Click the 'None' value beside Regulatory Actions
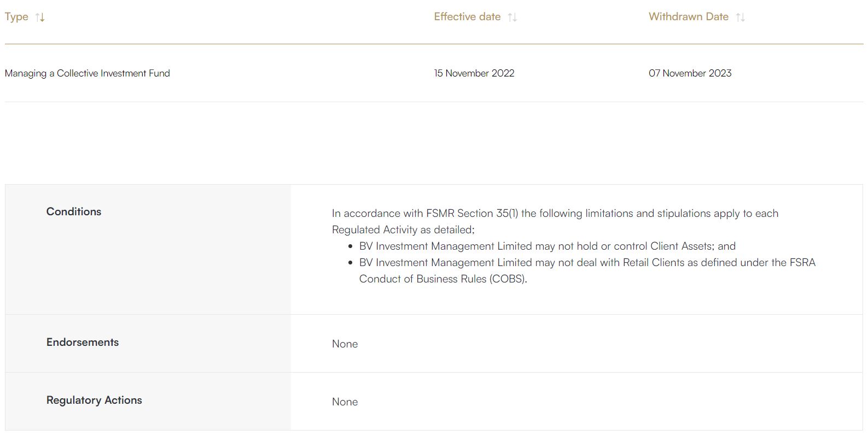 tap(345, 402)
